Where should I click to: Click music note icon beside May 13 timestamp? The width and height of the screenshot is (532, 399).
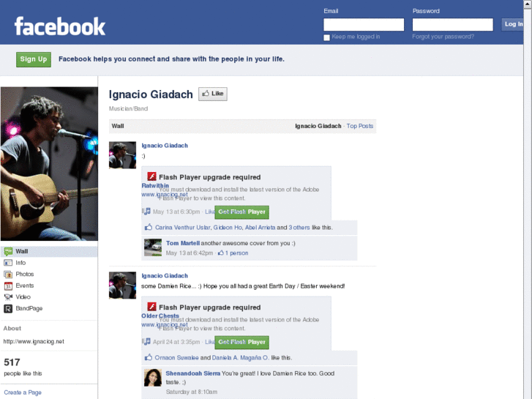pos(146,212)
